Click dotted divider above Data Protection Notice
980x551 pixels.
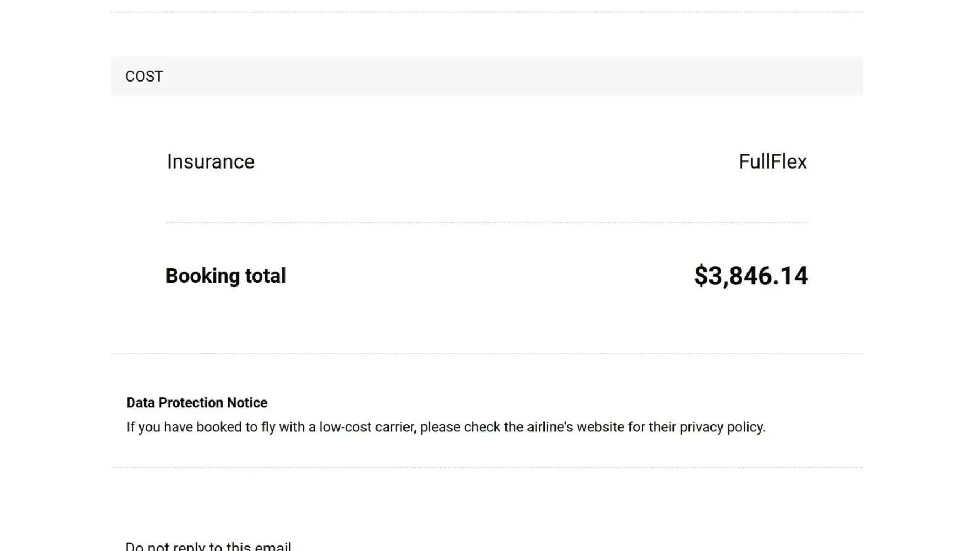coord(487,353)
